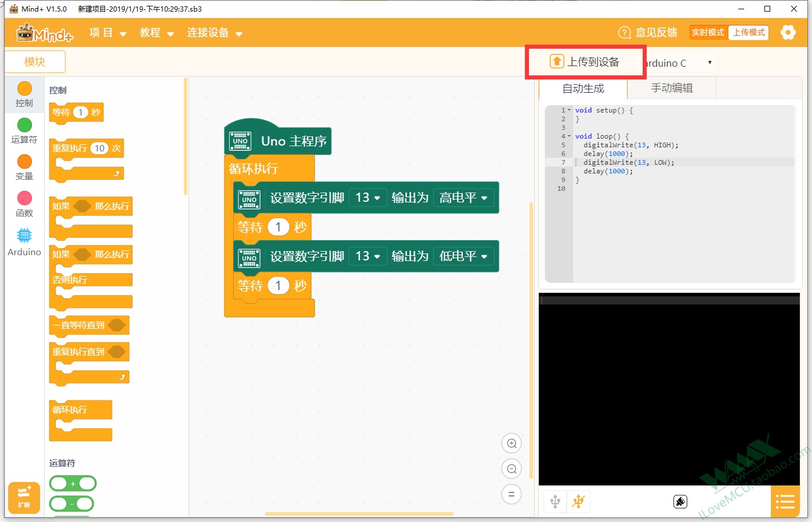Screen dimensions: 812x522
Task: Switch to the 手动编辑 code tab
Action: (x=672, y=88)
